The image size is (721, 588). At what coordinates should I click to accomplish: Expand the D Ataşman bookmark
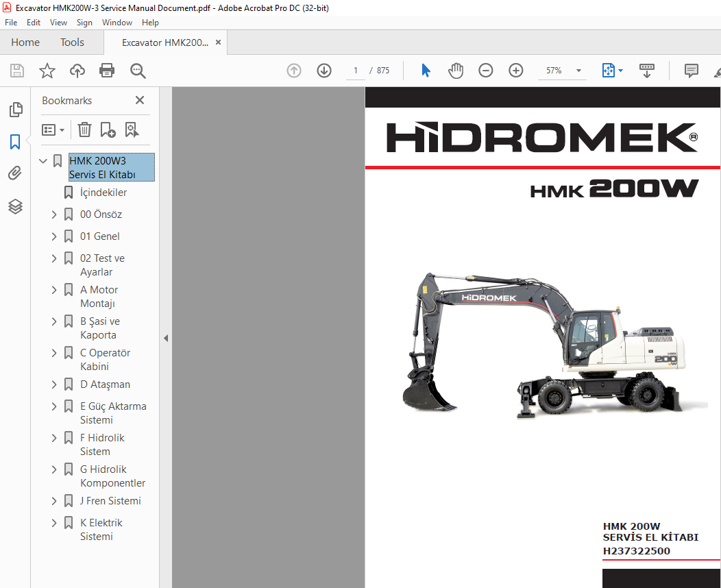click(x=54, y=384)
